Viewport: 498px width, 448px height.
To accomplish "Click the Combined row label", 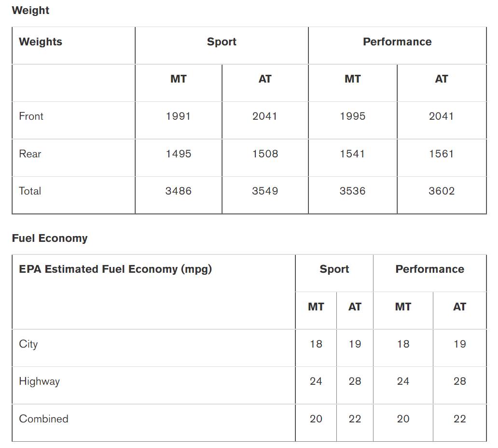I will (43, 419).
